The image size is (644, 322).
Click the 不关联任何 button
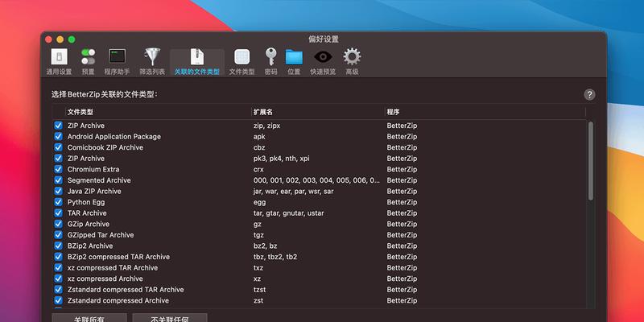(170, 319)
